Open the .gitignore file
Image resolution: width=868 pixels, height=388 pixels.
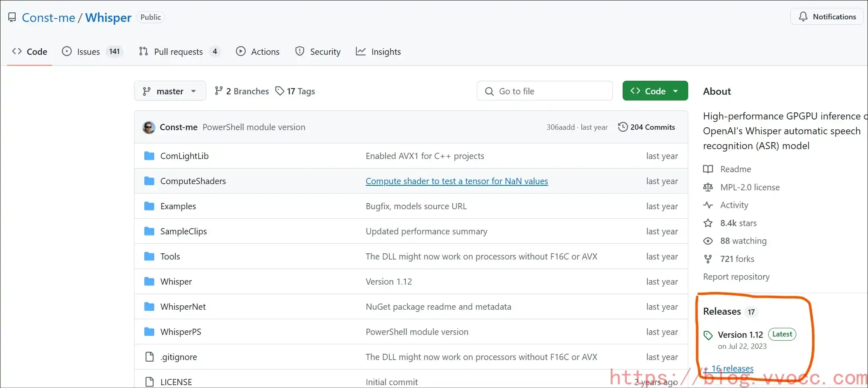[179, 357]
